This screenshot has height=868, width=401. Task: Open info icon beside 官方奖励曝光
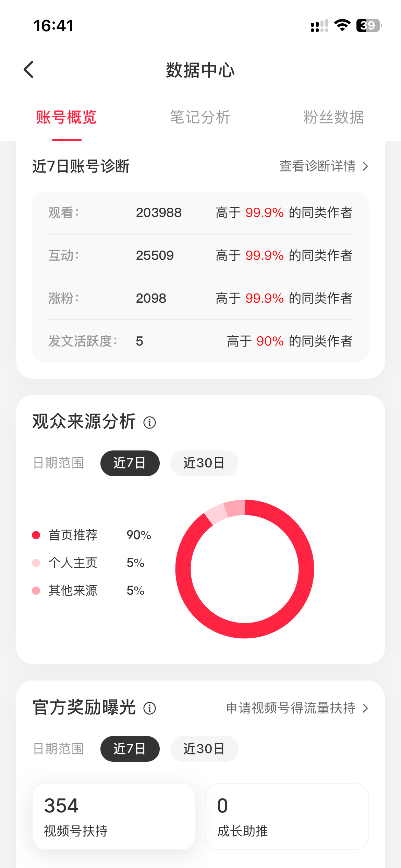point(149,708)
